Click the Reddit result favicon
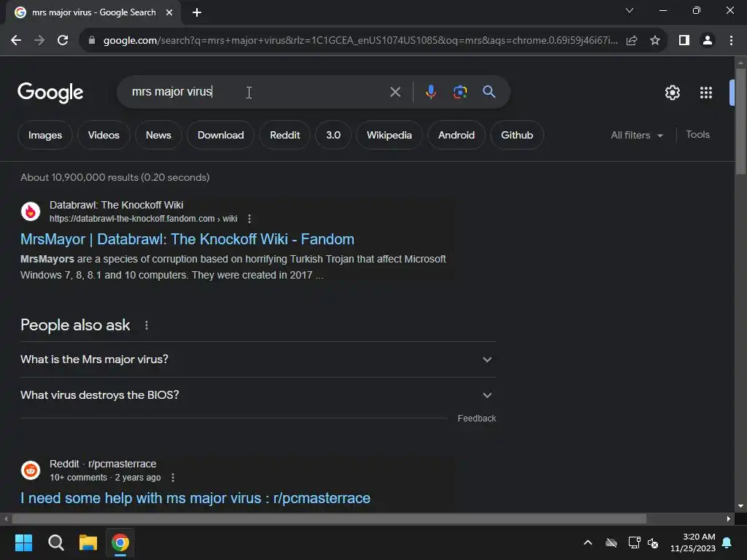The width and height of the screenshot is (747, 560). click(x=31, y=470)
